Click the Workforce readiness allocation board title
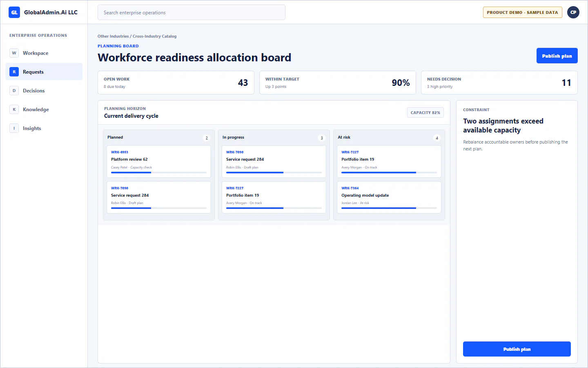 coord(194,58)
